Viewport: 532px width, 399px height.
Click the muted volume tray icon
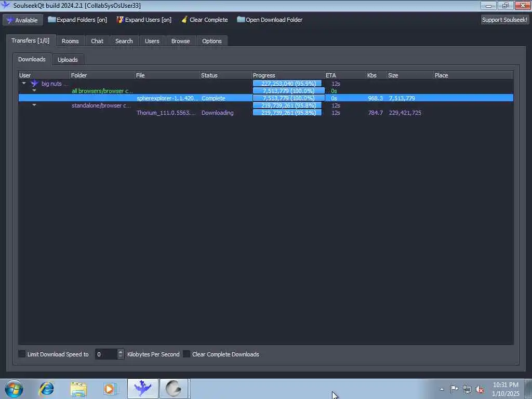pos(480,389)
